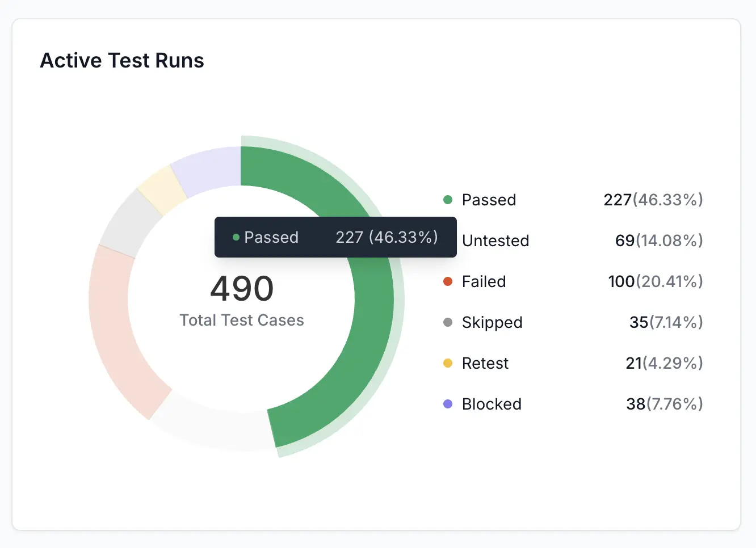
Task: Click the 490 total count
Action: 242,289
